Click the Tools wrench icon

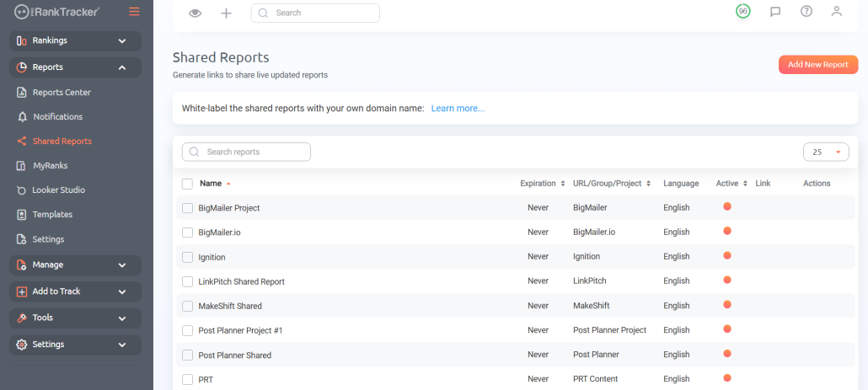pos(22,318)
